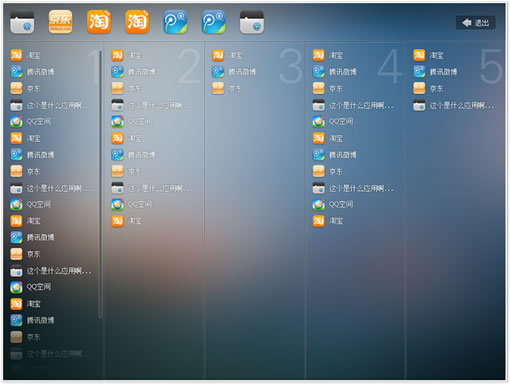Select the 腾讯微博 icon in column 3
The height and width of the screenshot is (384, 510).
[x=218, y=72]
